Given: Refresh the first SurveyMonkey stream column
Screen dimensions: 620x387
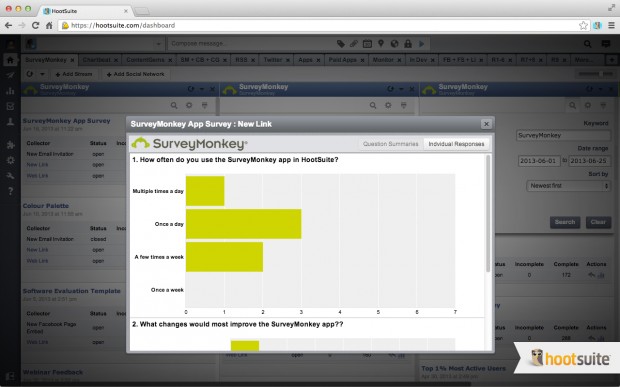Looking at the screenshot, I should (x=191, y=89).
